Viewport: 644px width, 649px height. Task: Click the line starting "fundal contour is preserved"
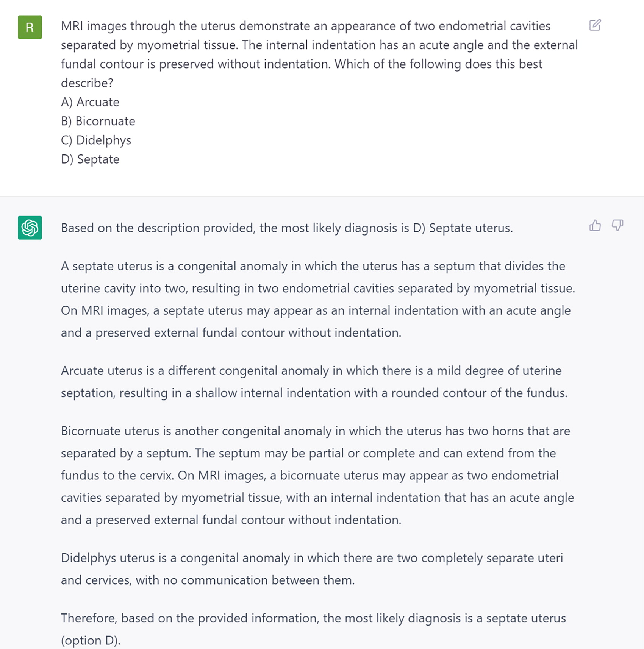click(302, 64)
